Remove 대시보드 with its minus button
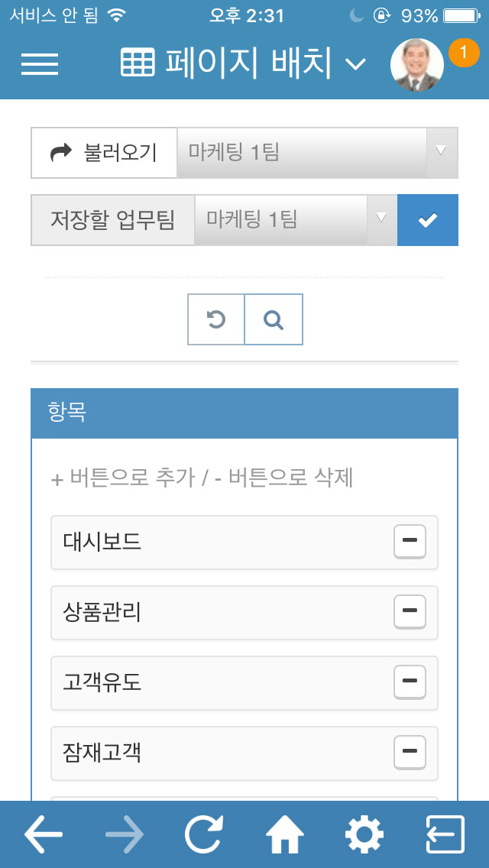Image resolution: width=489 pixels, height=868 pixels. [410, 542]
